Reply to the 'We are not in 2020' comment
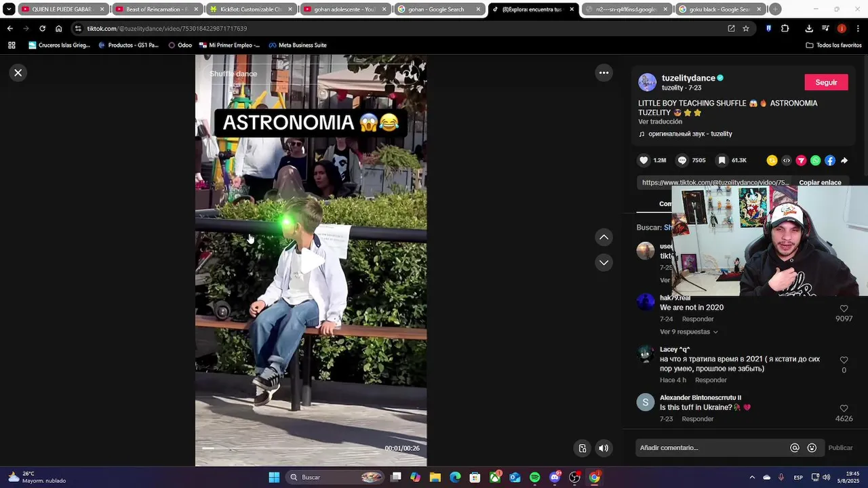 [x=698, y=319]
